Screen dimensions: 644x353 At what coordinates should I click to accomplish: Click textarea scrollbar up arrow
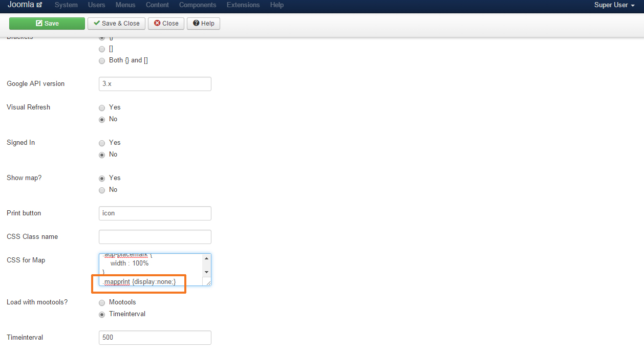coord(206,258)
